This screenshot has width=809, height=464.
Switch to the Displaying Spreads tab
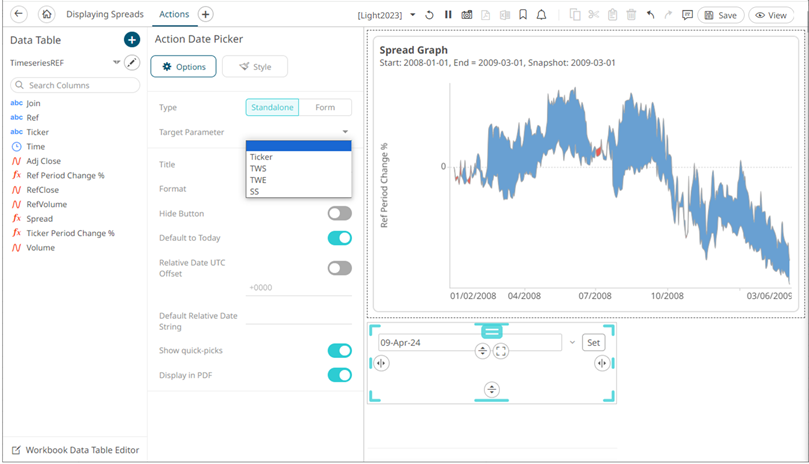point(103,15)
